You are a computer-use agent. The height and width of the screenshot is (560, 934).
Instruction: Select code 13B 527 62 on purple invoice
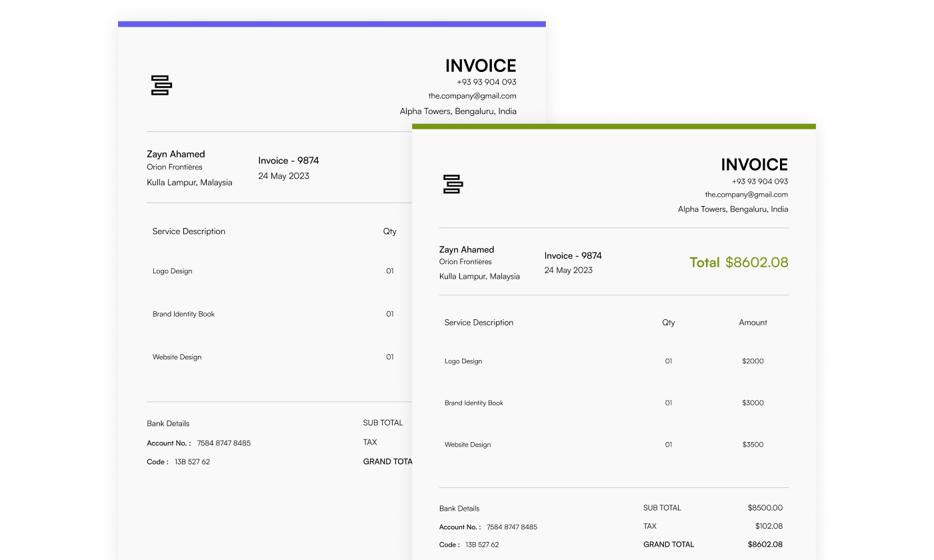click(192, 462)
